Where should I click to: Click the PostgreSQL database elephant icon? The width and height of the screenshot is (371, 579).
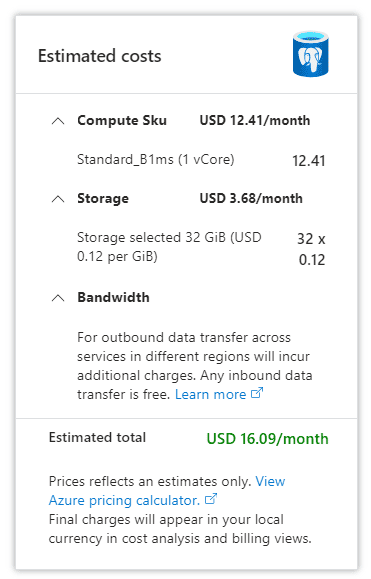click(x=310, y=54)
